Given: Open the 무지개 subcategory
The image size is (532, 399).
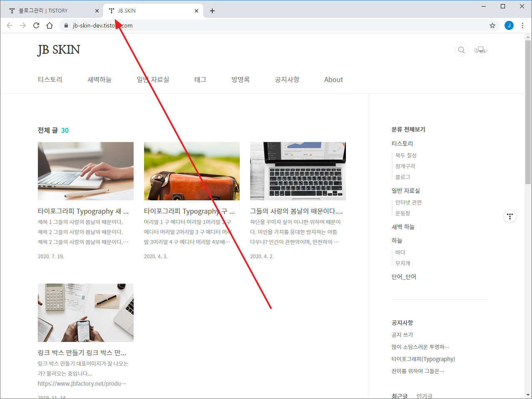Looking at the screenshot, I should click(x=403, y=263).
